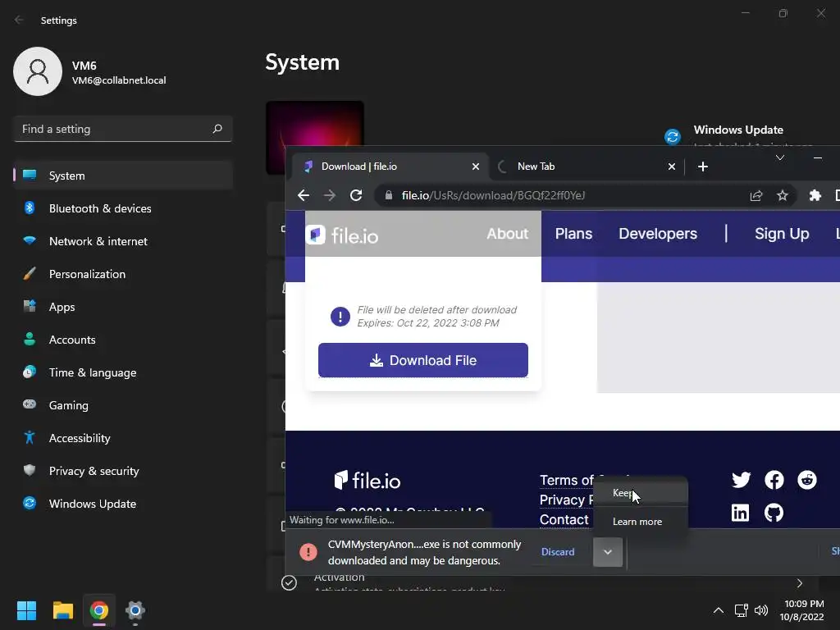This screenshot has height=630, width=840.
Task: Open the About page on file.io
Action: pyautogui.click(x=507, y=234)
